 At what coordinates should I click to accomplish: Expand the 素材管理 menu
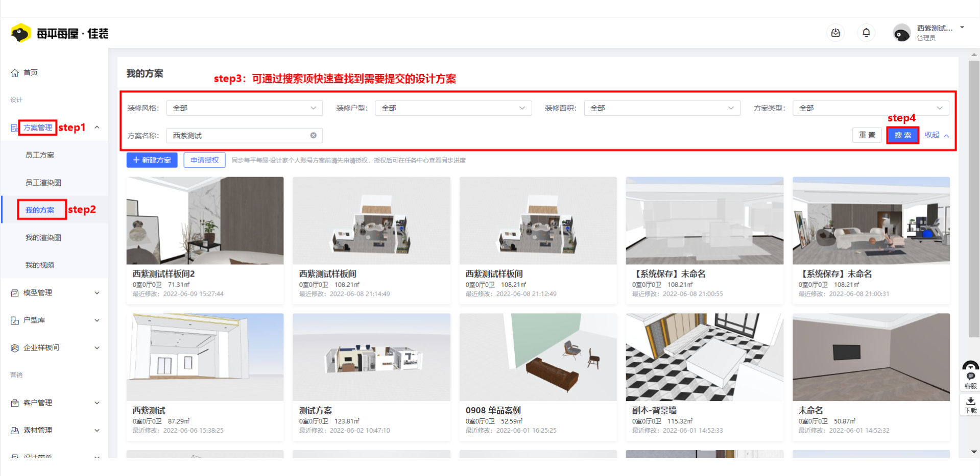(x=97, y=431)
